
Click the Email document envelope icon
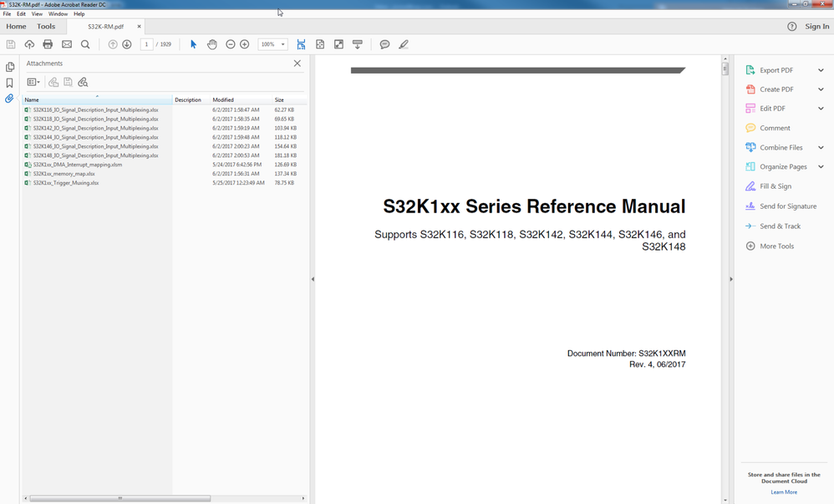[67, 44]
